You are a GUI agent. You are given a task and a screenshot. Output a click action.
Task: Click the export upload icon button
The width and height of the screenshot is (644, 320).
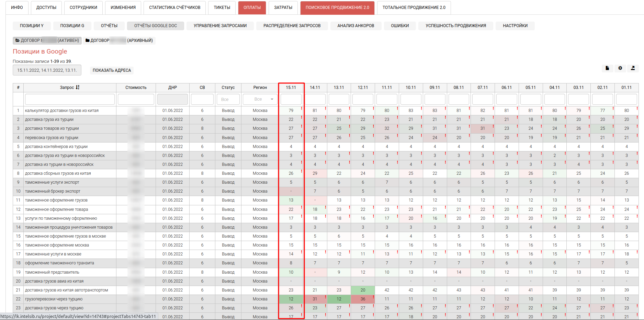click(x=633, y=68)
